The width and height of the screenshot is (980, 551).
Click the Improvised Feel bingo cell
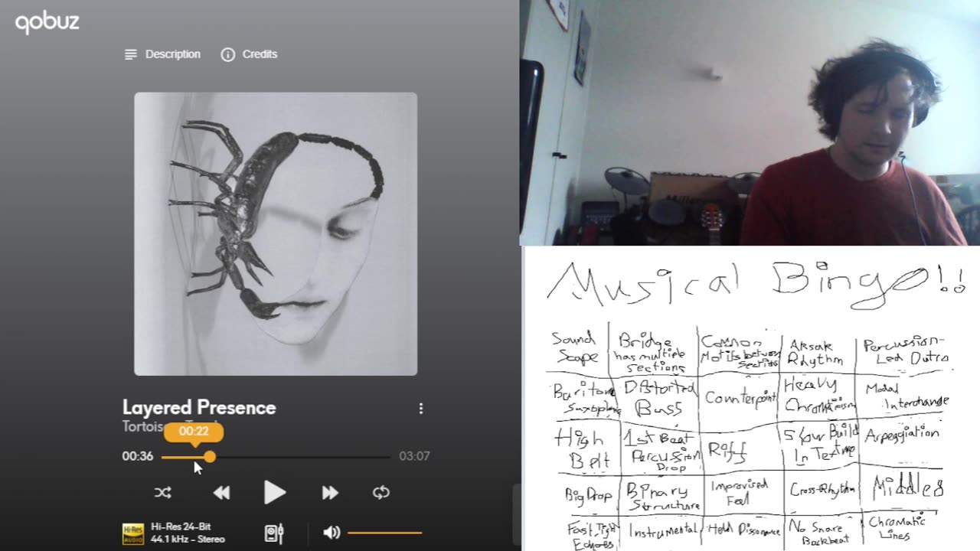coord(739,493)
